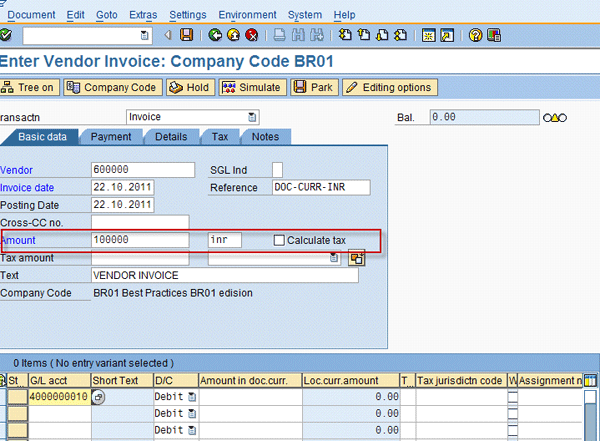Image resolution: width=600 pixels, height=441 pixels.
Task: Click the yellow Exit arrow icon
Action: (x=233, y=35)
